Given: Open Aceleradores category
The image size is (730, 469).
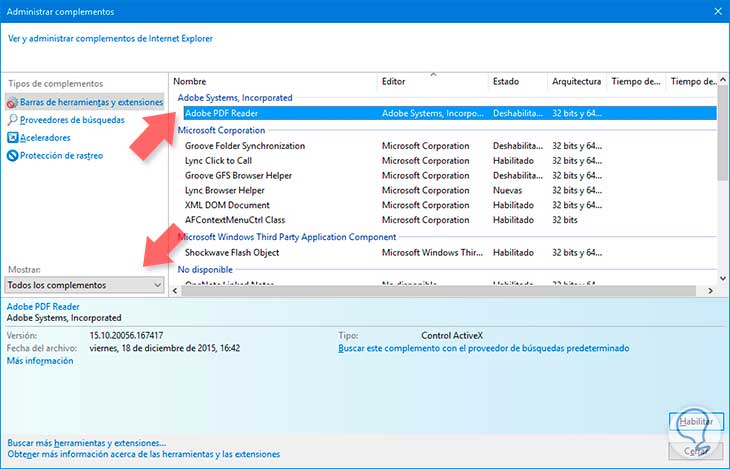Looking at the screenshot, I should click(x=45, y=138).
